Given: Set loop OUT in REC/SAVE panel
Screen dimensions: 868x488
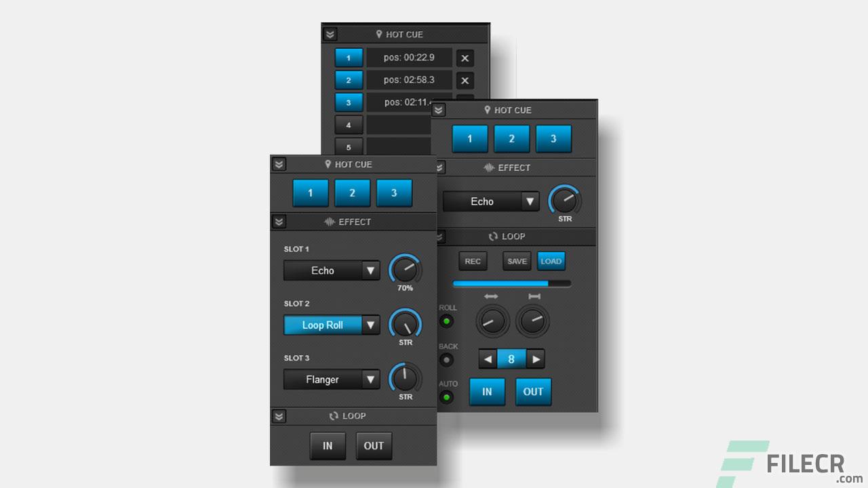Looking at the screenshot, I should pyautogui.click(x=533, y=392).
